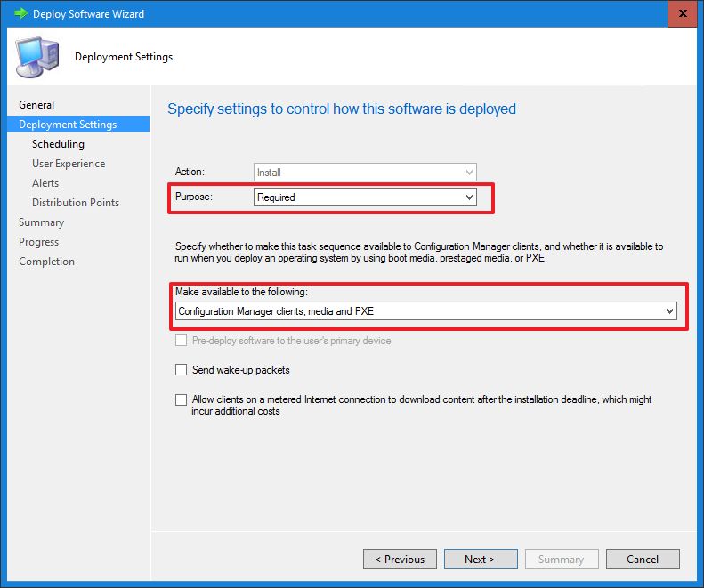Select Completion in the left navigation
Image resolution: width=704 pixels, height=588 pixels.
(46, 262)
